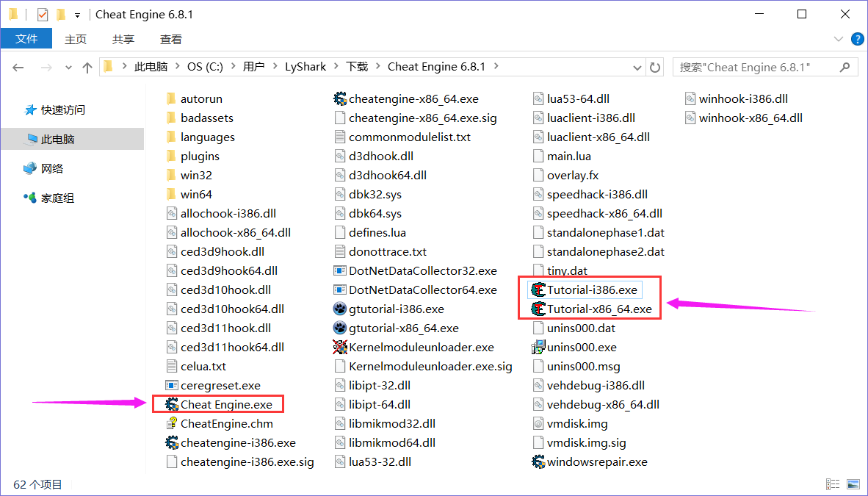This screenshot has width=868, height=496.
Task: Select the unins000.exe installer icon
Action: (538, 347)
